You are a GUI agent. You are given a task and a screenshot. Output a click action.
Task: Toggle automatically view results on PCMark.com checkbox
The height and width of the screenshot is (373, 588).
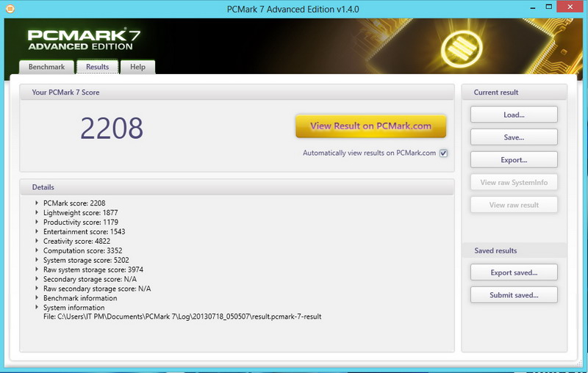tap(443, 153)
